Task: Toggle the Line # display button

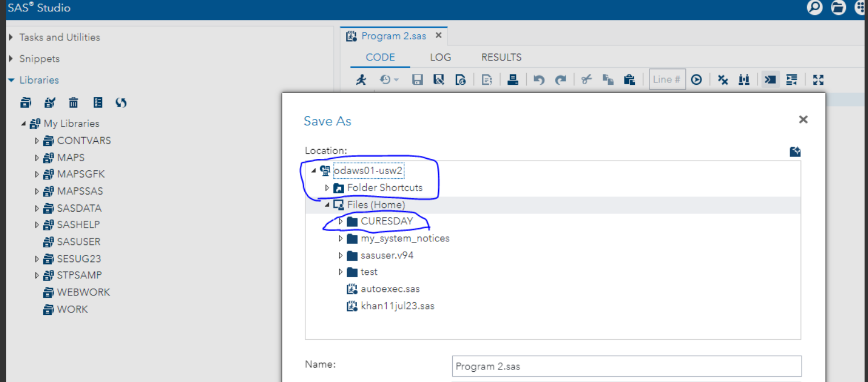Action: [667, 80]
